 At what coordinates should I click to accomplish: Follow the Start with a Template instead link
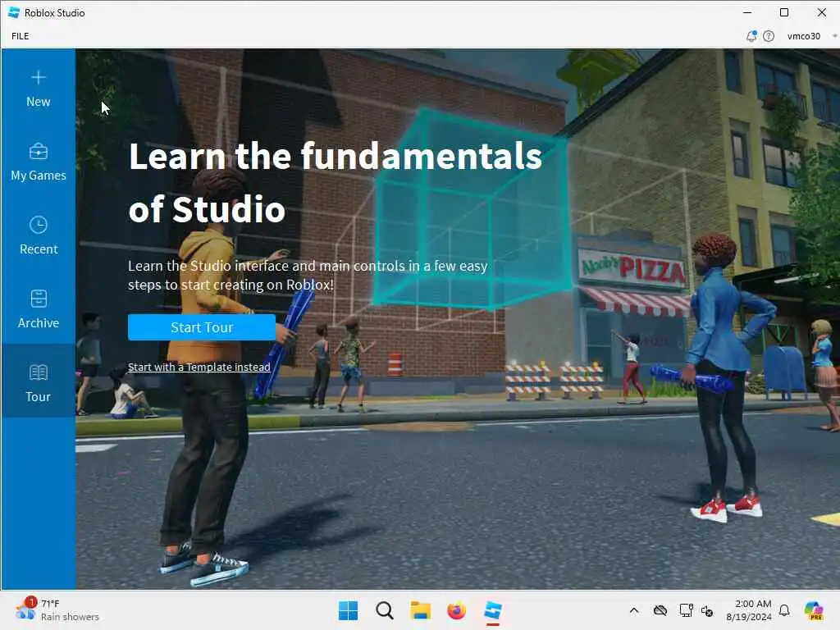199,367
